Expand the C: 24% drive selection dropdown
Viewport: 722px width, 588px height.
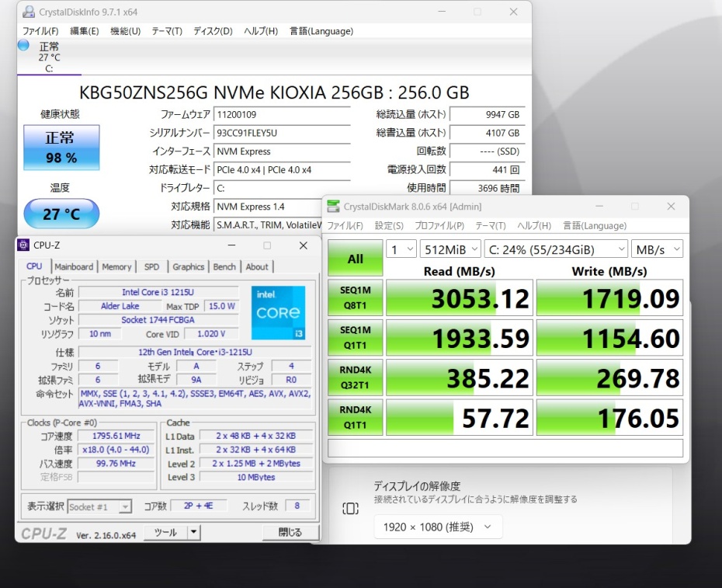555,249
